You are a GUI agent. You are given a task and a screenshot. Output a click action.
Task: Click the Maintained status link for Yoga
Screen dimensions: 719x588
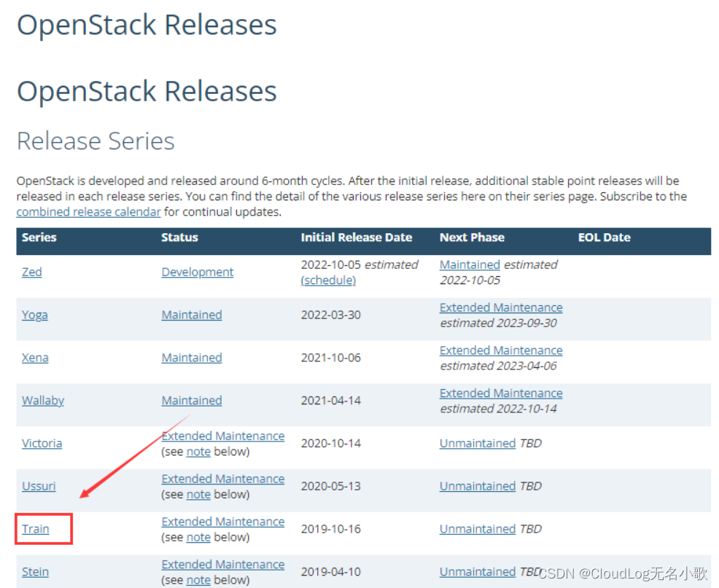[x=191, y=315]
